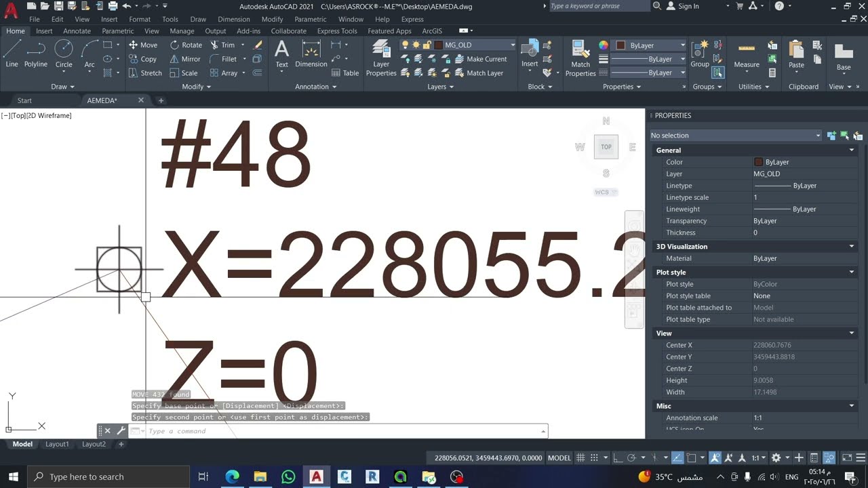The height and width of the screenshot is (488, 868).
Task: Switch to Layout1 tab
Action: point(57,445)
